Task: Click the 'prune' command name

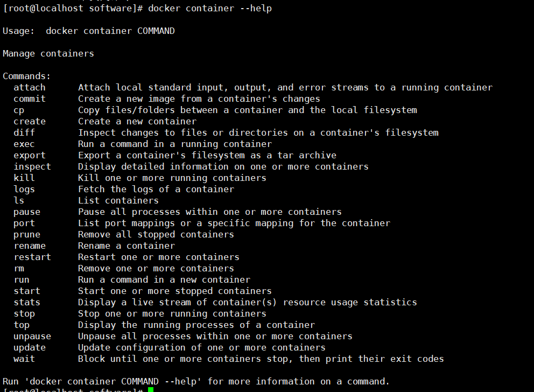Action: [27, 234]
